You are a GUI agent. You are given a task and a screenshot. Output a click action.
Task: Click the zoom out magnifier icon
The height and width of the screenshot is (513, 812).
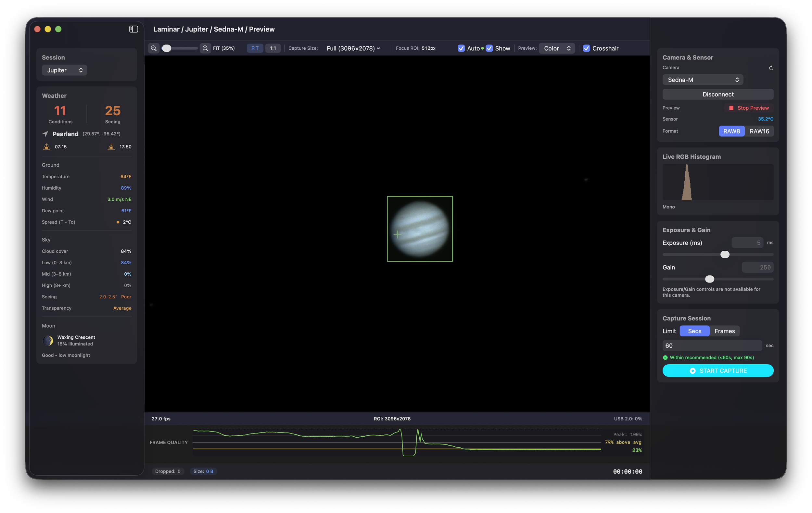154,48
